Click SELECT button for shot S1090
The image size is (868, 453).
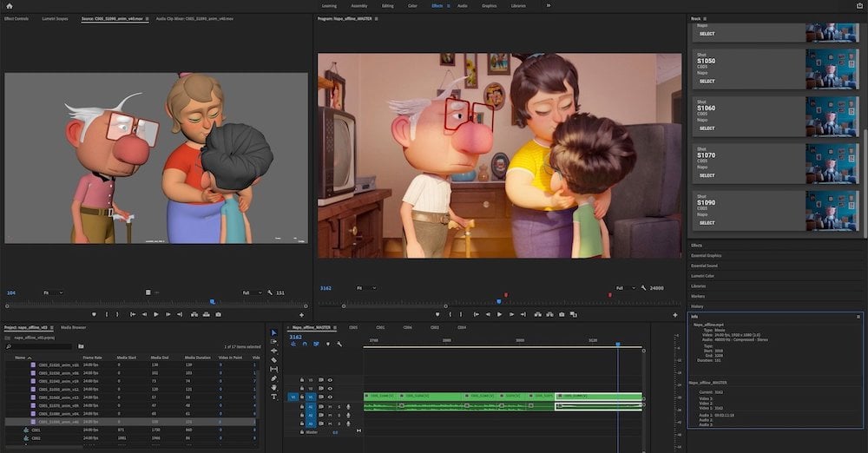[707, 223]
